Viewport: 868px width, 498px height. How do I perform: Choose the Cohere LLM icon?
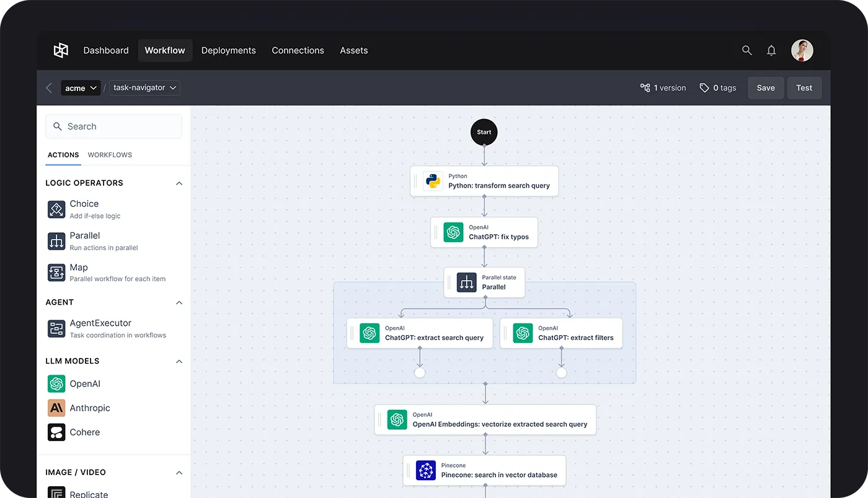tap(56, 432)
